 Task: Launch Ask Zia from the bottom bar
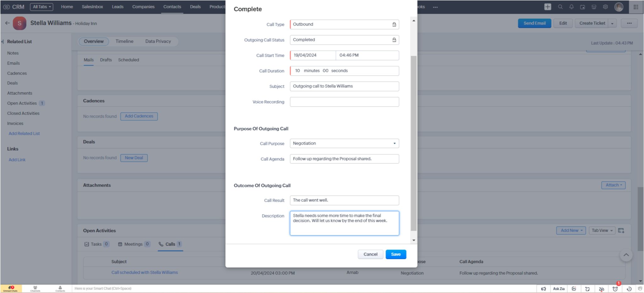coord(558,288)
